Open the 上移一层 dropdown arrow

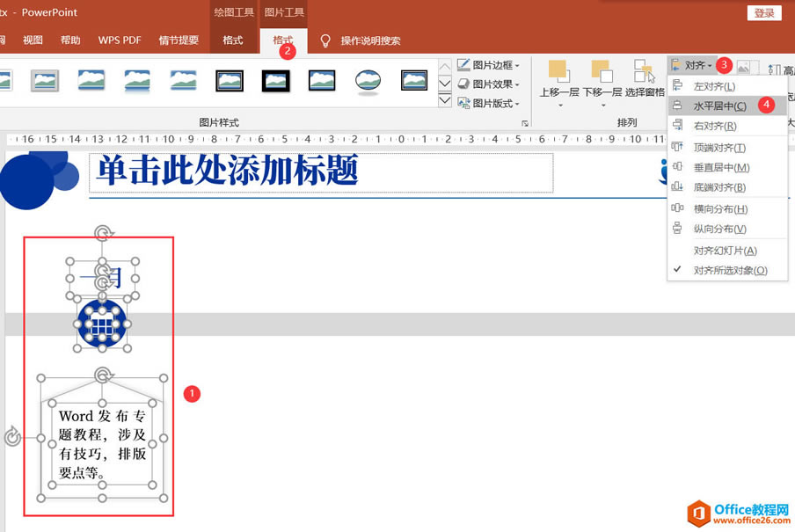pyautogui.click(x=560, y=104)
